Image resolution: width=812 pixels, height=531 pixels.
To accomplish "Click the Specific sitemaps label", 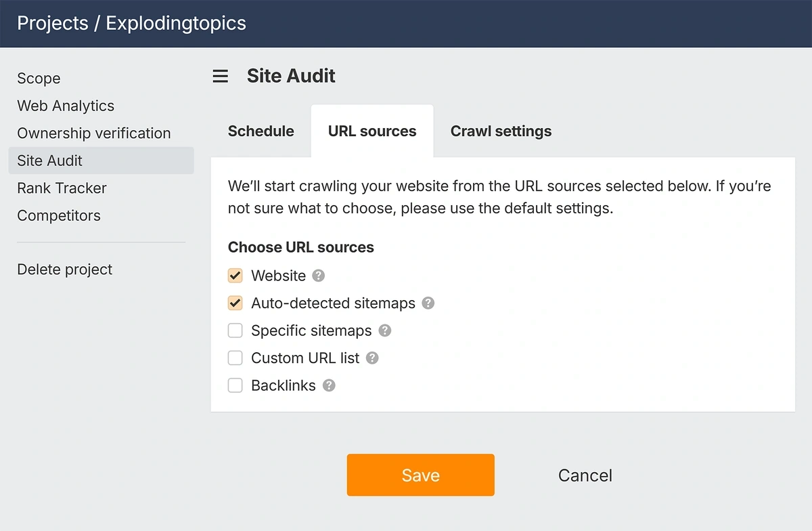I will point(311,331).
